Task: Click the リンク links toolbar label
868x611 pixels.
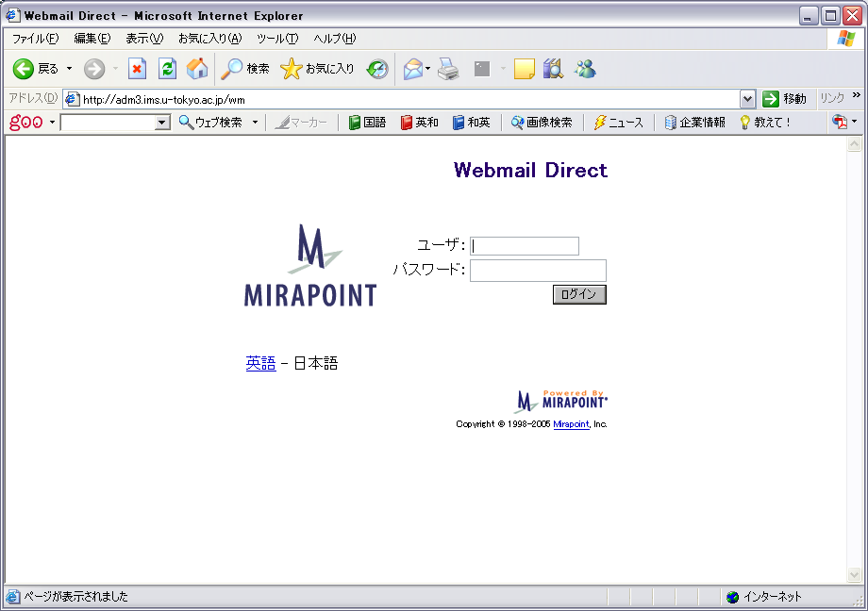Action: click(x=832, y=98)
